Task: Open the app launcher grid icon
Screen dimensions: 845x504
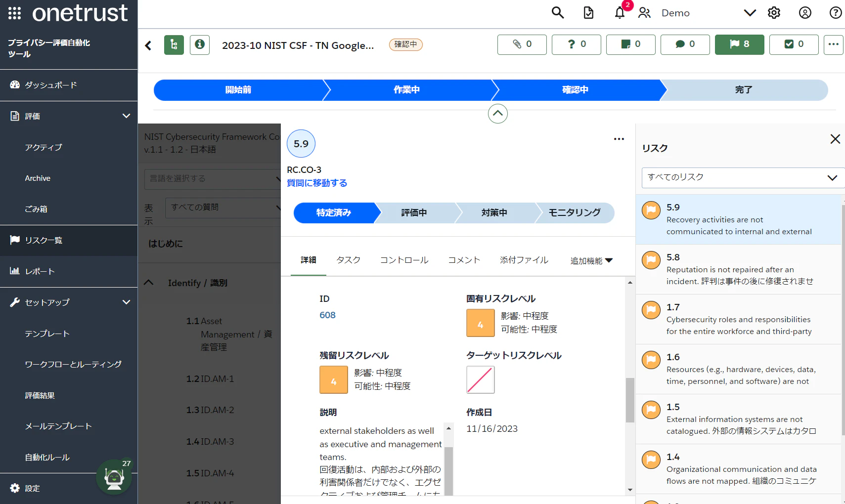Action: coord(14,13)
